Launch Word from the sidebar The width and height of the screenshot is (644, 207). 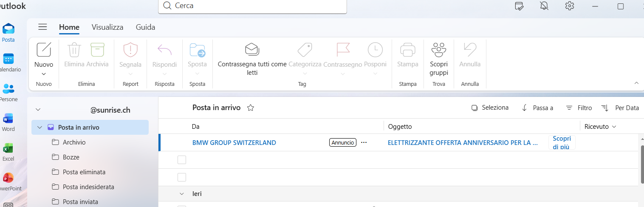tap(8, 118)
